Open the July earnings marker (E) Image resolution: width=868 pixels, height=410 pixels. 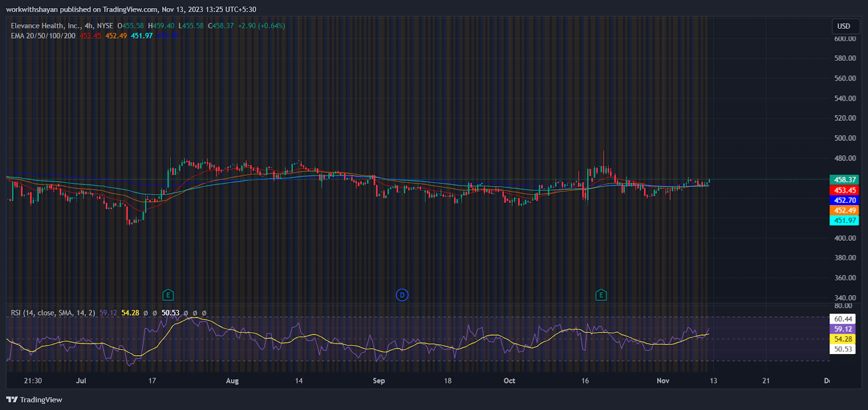(168, 295)
